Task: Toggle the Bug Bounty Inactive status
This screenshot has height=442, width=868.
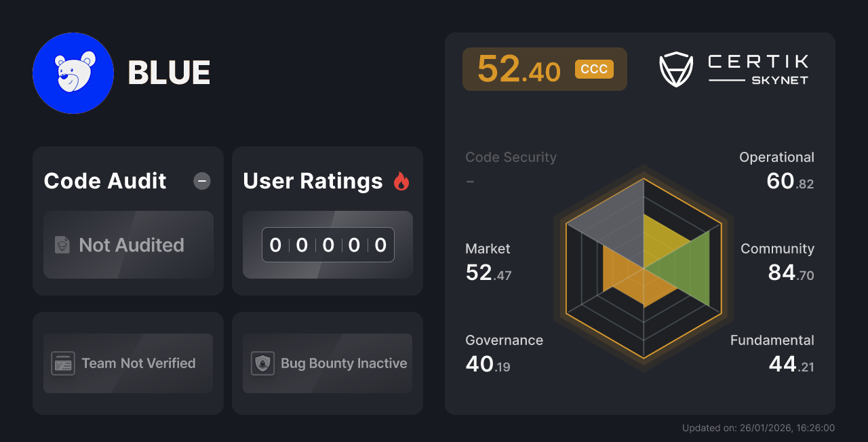Action: (328, 363)
